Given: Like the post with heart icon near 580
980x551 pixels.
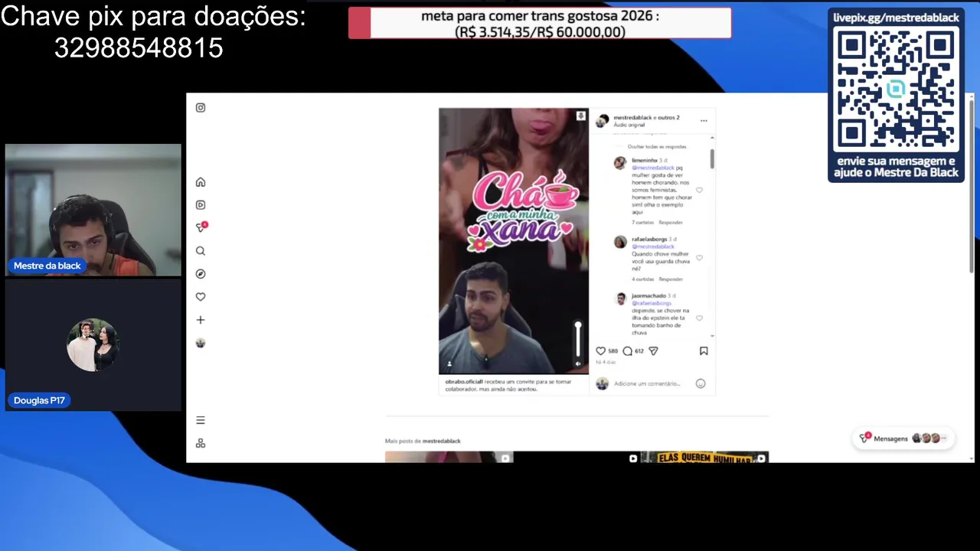Looking at the screenshot, I should coord(600,351).
